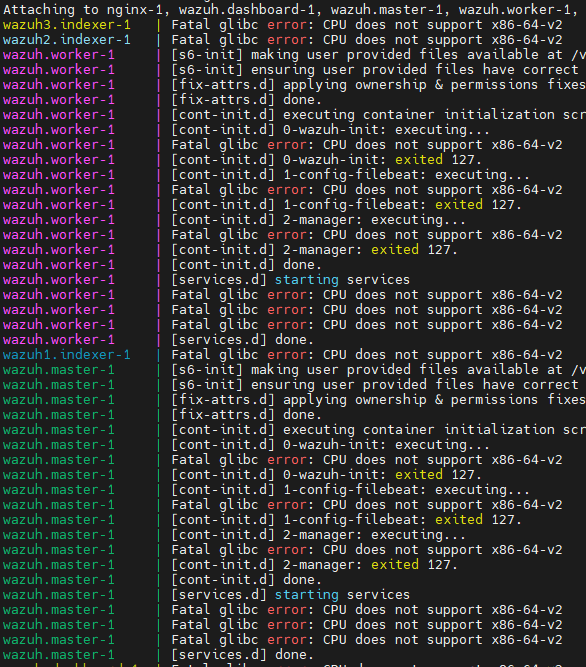Image resolution: width=586 pixels, height=667 pixels.
Task: Click the Fatal glibc error message on wazuh2.indexer-1 row
Action: tap(367, 40)
